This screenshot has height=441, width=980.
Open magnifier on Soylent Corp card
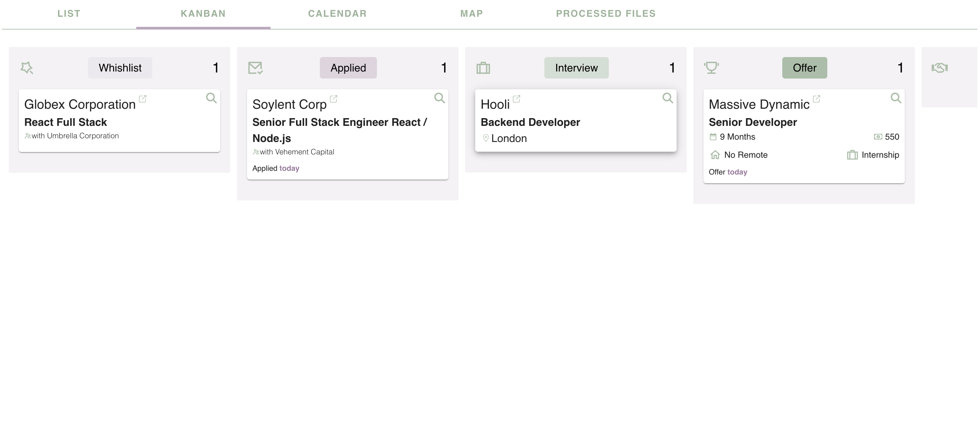[x=439, y=98]
